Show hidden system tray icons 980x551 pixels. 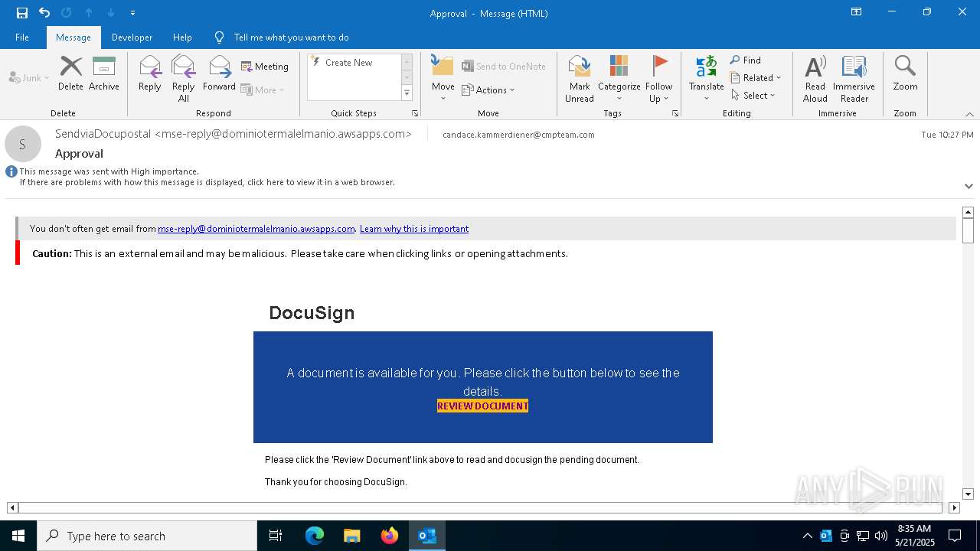(807, 536)
